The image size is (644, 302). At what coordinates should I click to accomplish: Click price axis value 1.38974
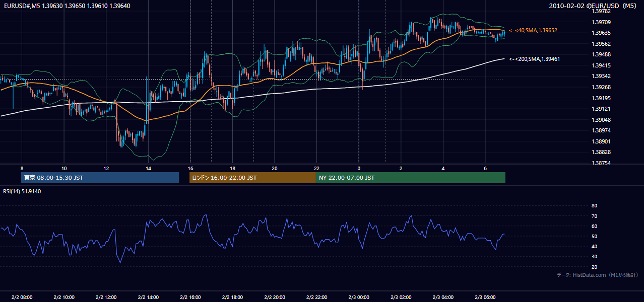[601, 130]
